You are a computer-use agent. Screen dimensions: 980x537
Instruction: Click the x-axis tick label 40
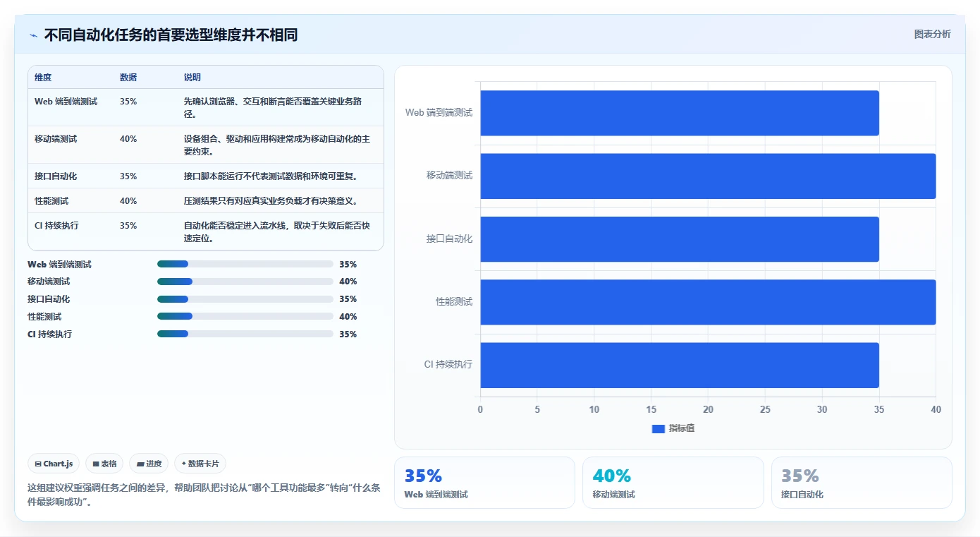point(936,410)
